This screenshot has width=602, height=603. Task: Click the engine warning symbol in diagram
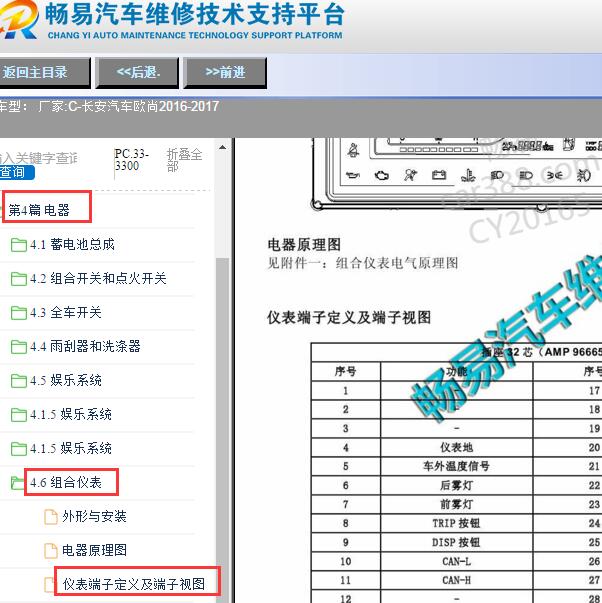click(x=381, y=175)
